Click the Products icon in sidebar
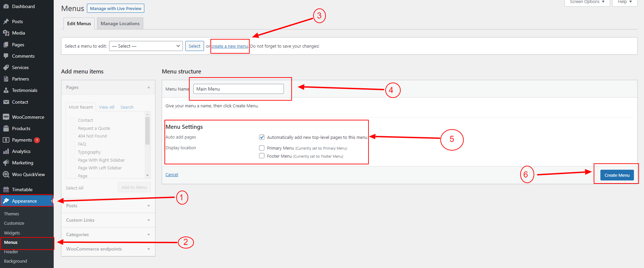 point(6,128)
